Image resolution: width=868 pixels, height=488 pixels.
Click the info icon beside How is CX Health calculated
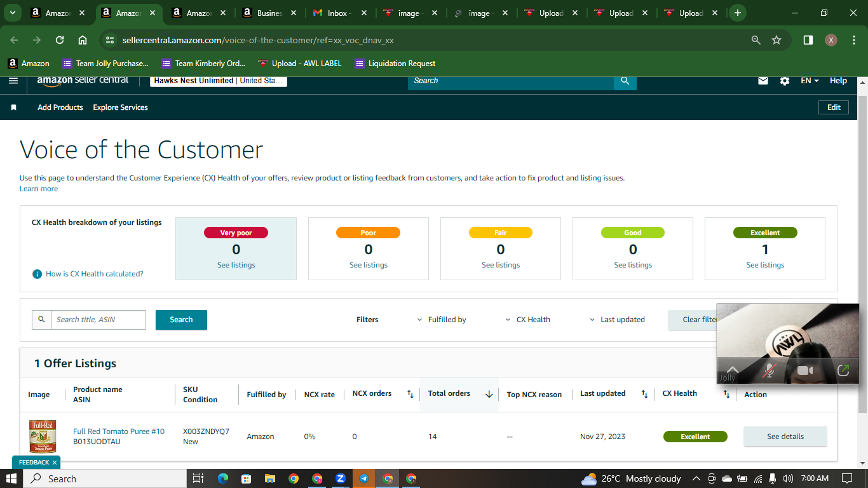[37, 274]
